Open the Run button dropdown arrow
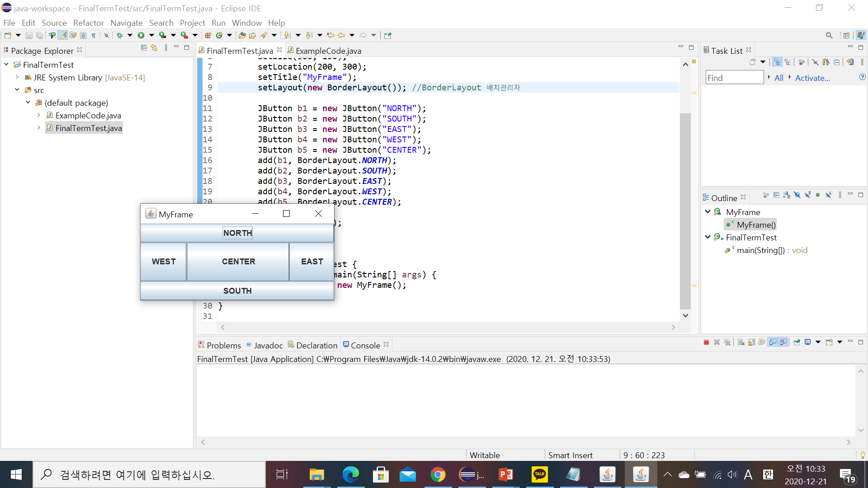868x488 pixels. click(151, 35)
